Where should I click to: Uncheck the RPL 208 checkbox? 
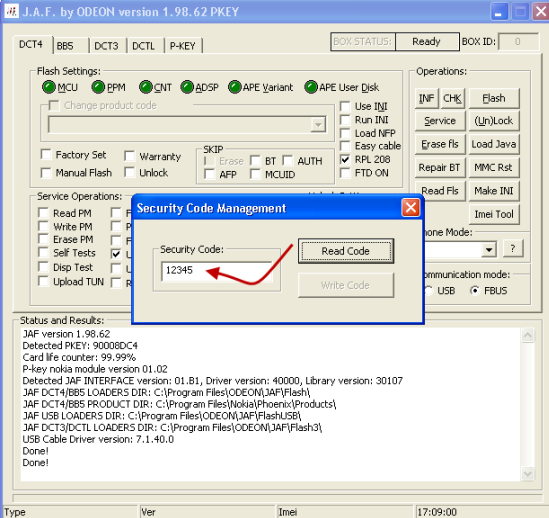pos(345,159)
